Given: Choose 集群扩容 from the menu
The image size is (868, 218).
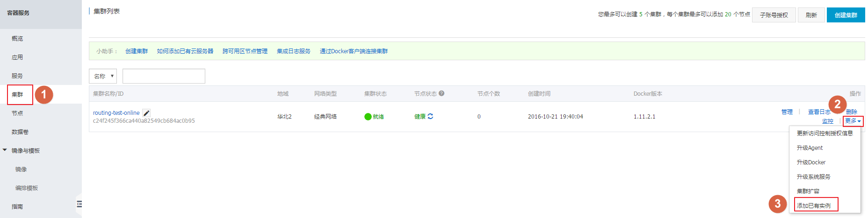Looking at the screenshot, I should pyautogui.click(x=808, y=191).
